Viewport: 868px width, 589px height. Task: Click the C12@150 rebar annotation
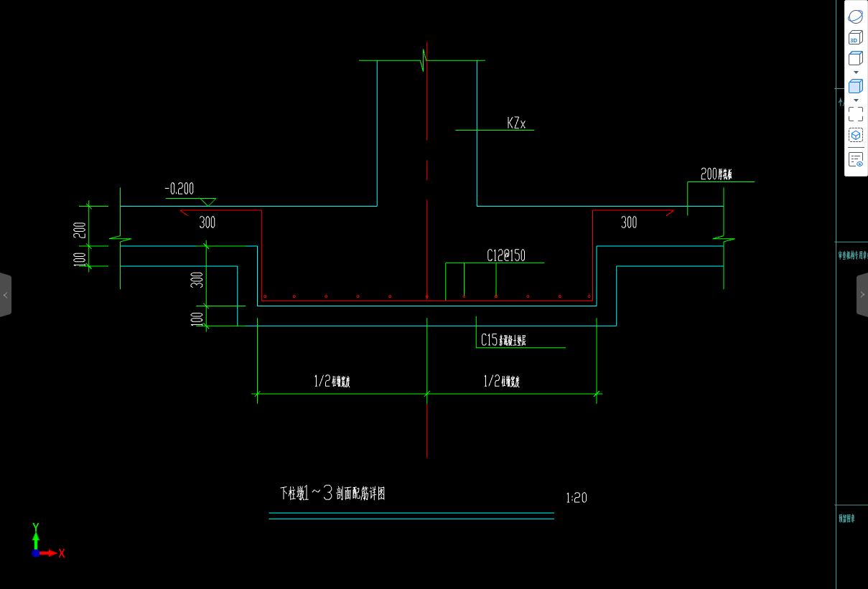[x=506, y=255]
